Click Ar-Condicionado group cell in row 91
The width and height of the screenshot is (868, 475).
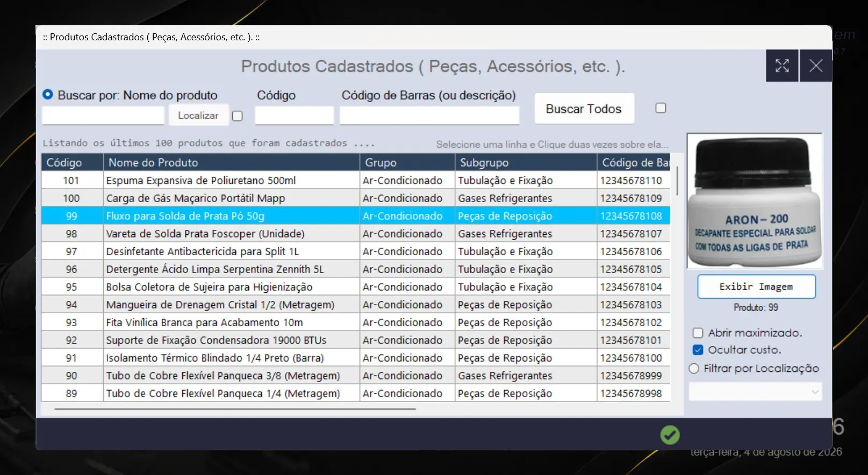407,357
